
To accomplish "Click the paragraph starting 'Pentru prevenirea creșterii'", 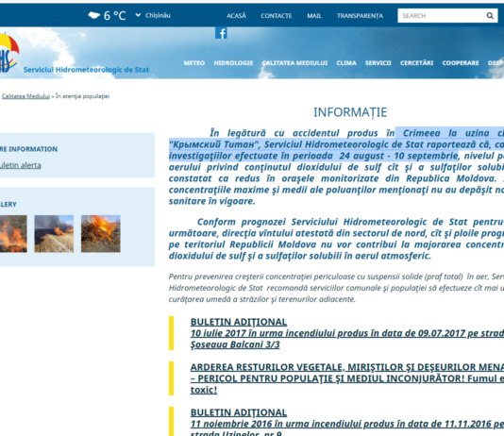I will (x=336, y=288).
